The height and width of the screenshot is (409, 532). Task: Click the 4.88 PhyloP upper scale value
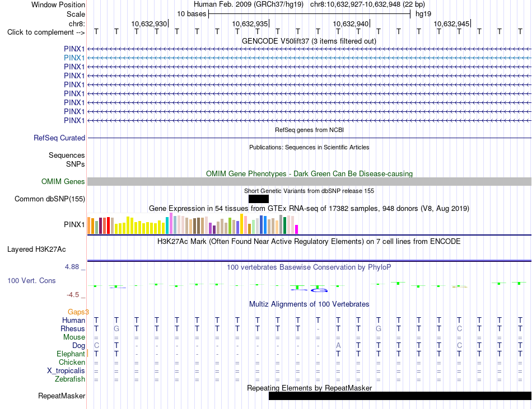[x=72, y=267]
